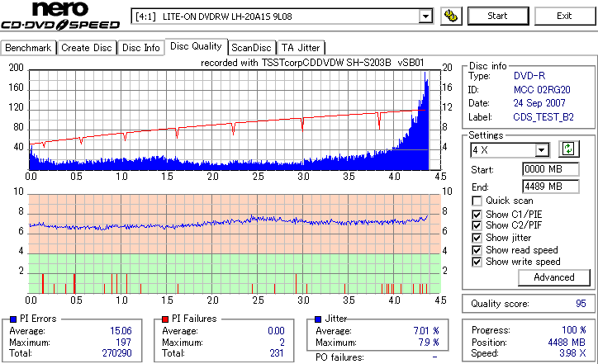The width and height of the screenshot is (598, 364).
Task: Click the red PI Failures legend square
Action: 165,319
